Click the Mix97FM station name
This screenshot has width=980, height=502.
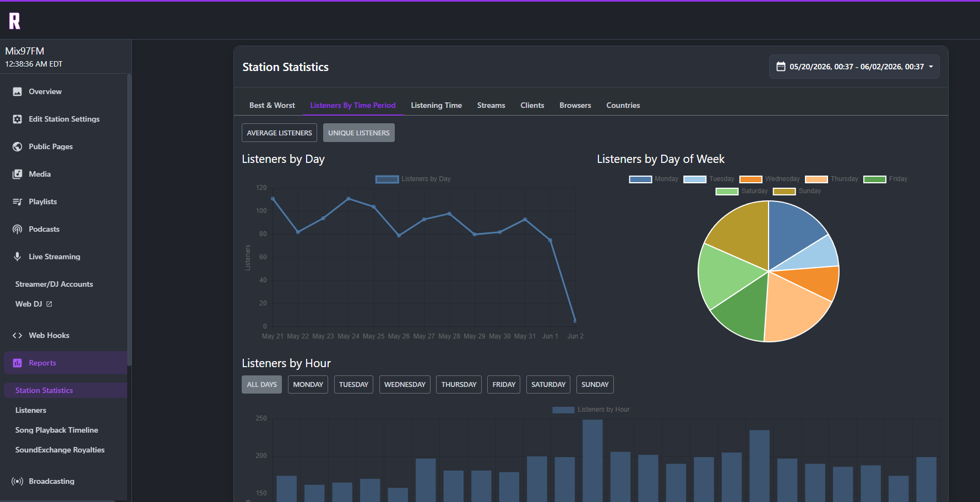click(25, 51)
